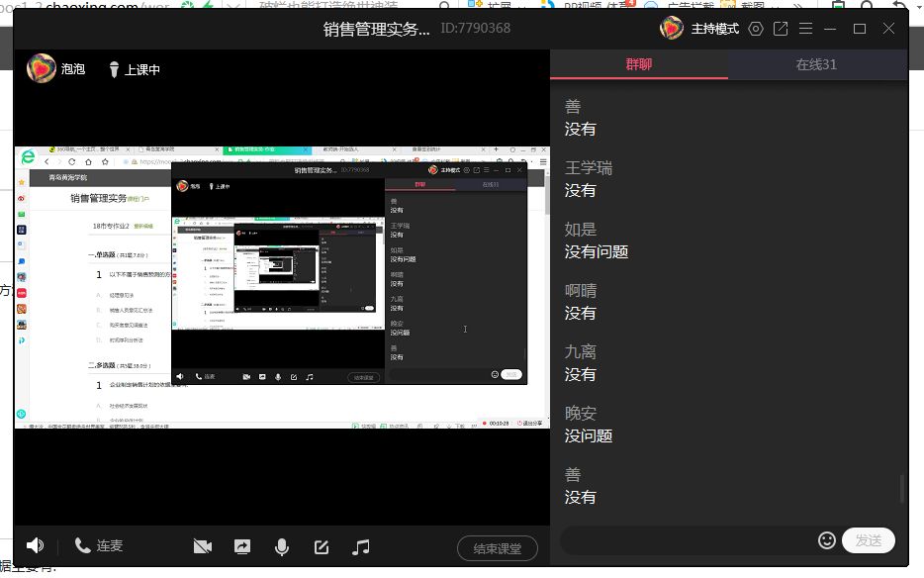
Task: Click in the chat message input field
Action: 688,540
